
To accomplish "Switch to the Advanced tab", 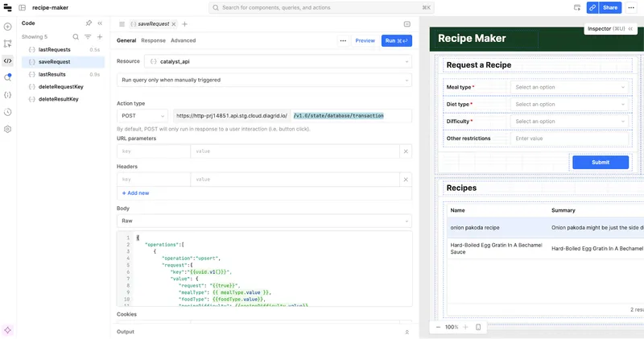I will click(183, 40).
